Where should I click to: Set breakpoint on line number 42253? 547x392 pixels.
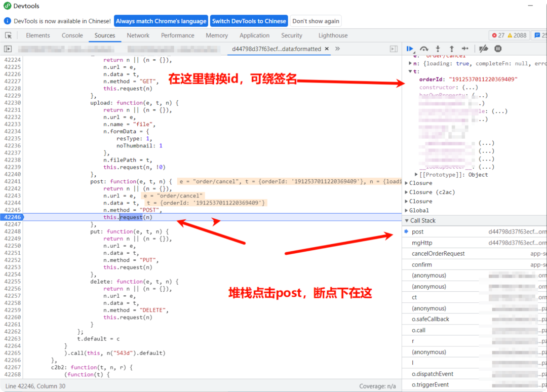pos(13,267)
